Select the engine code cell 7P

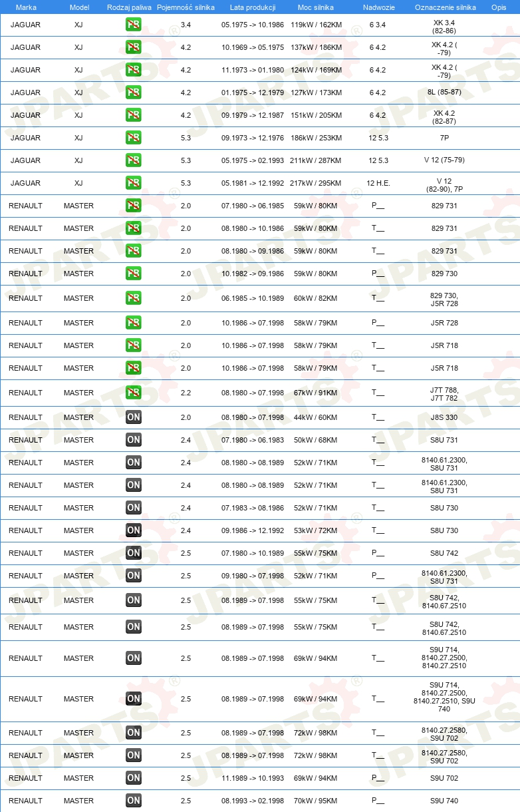[x=444, y=138]
